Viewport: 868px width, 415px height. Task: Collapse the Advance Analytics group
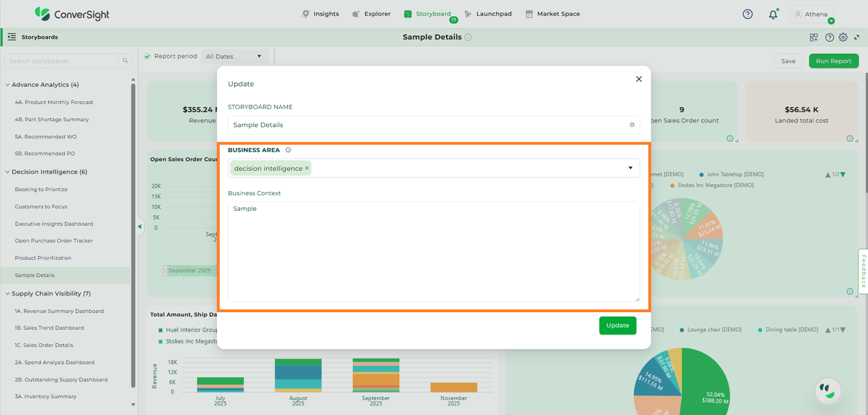point(7,85)
